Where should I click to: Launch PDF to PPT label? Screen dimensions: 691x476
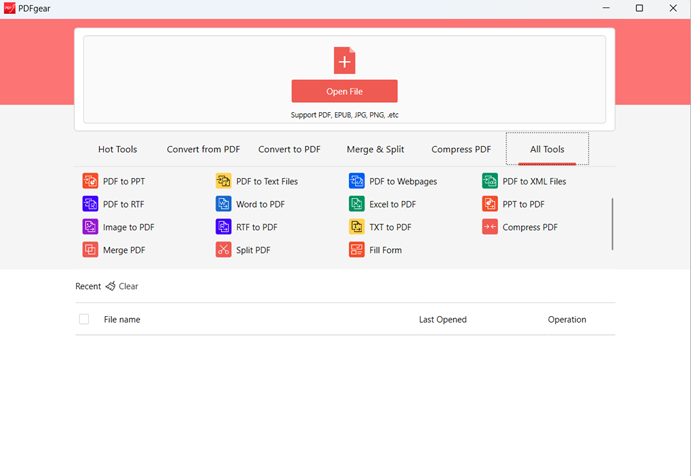(x=124, y=181)
